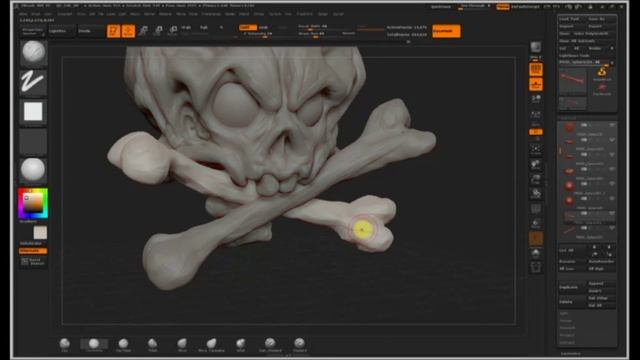The height and width of the screenshot is (360, 640).
Task: Click the Import button in Tool panel
Action: [x=571, y=26]
